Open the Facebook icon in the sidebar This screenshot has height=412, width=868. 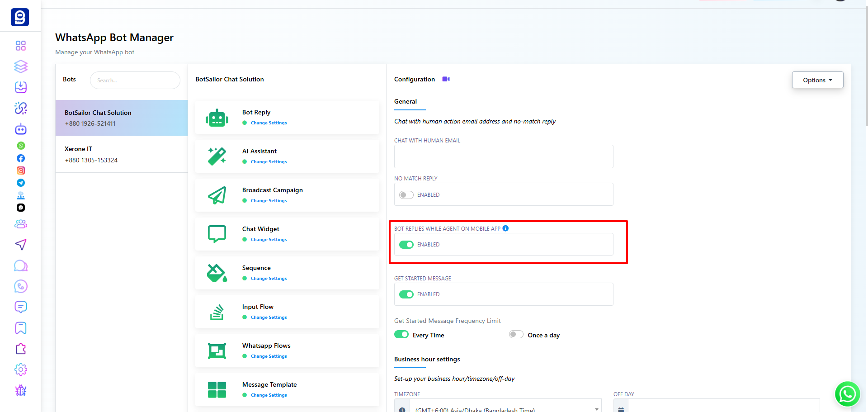[21, 158]
